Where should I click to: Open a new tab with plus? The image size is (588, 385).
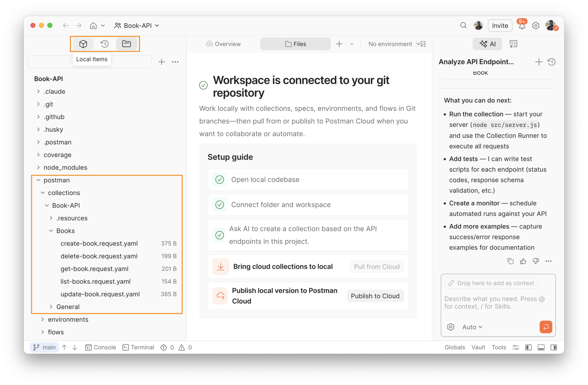(339, 44)
